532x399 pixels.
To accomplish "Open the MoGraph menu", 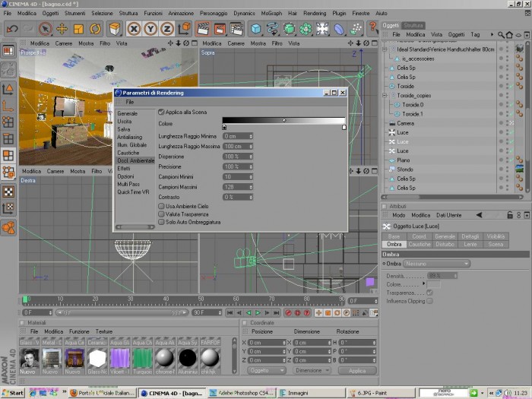I will (x=271, y=13).
